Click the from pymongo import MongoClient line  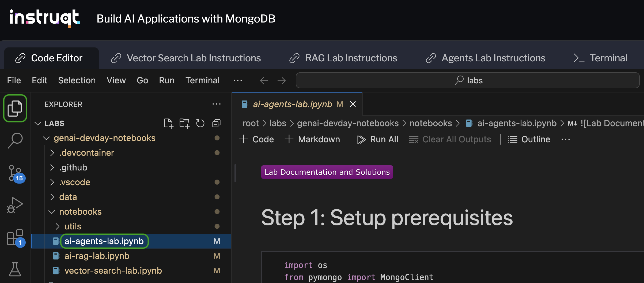(x=359, y=277)
